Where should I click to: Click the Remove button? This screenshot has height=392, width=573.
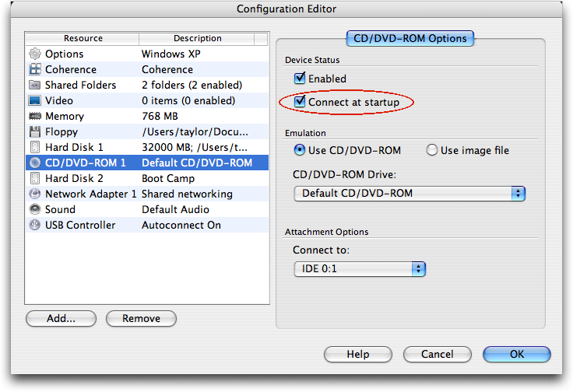click(x=141, y=319)
